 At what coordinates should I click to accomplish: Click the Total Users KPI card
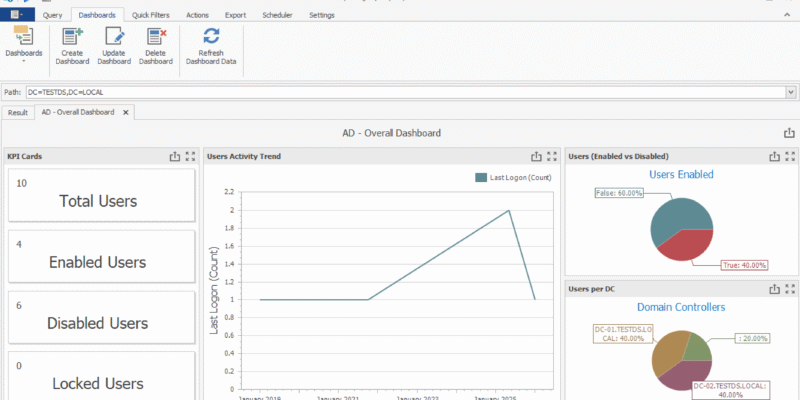(102, 195)
